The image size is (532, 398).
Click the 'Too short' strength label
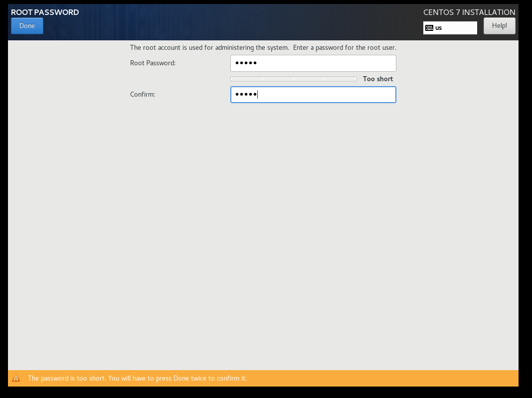click(377, 79)
